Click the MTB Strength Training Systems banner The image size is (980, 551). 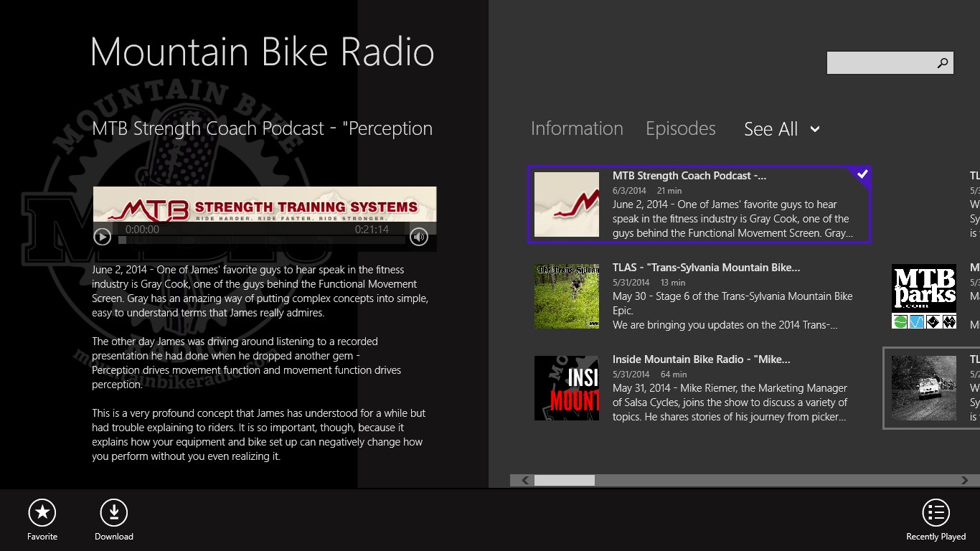265,204
